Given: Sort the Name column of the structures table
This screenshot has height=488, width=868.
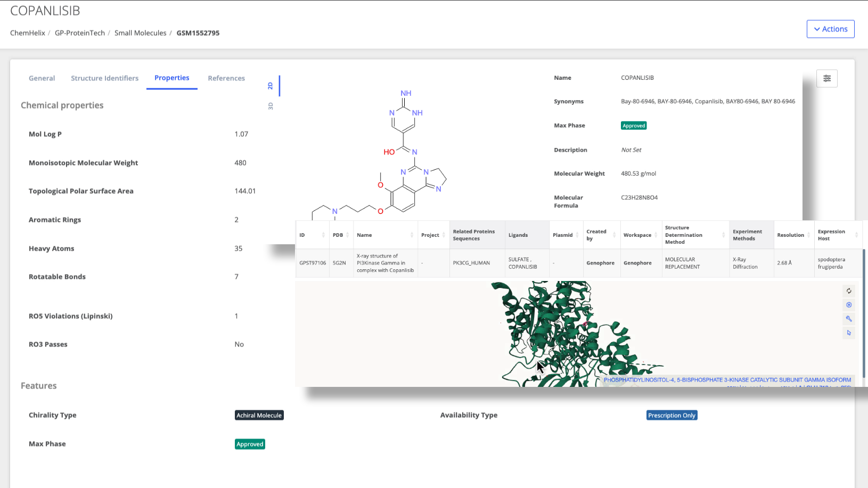Looking at the screenshot, I should pos(412,235).
